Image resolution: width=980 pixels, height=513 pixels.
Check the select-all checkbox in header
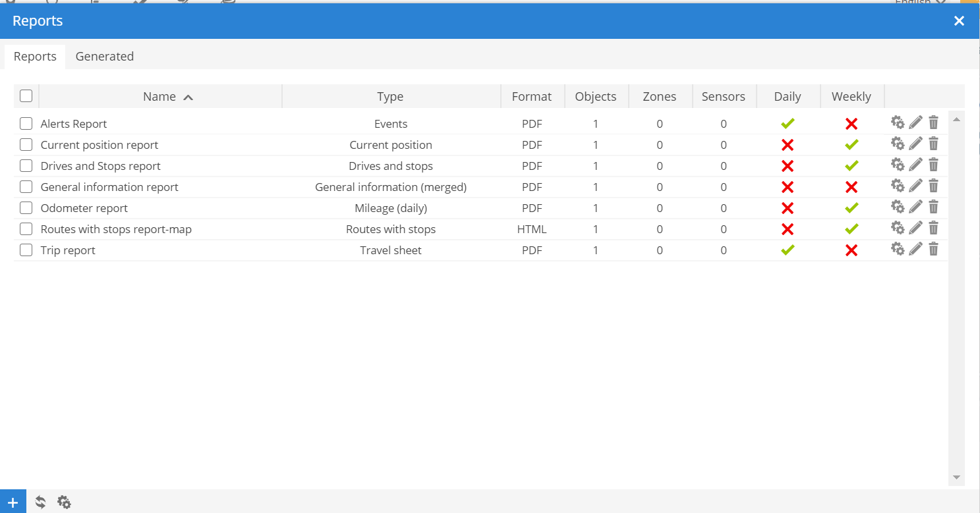[x=26, y=96]
